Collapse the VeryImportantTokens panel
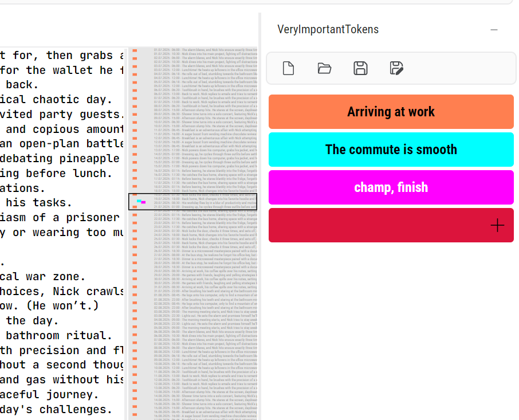 494,30
